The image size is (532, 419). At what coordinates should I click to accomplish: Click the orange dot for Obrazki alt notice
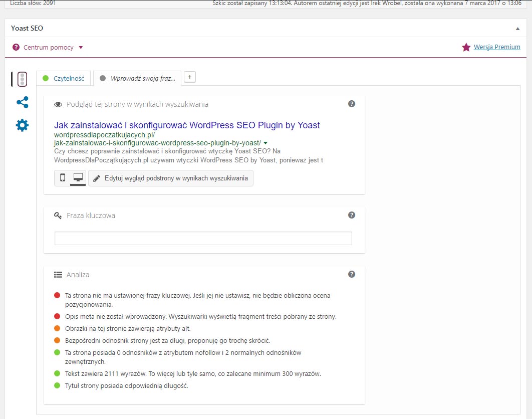57,328
